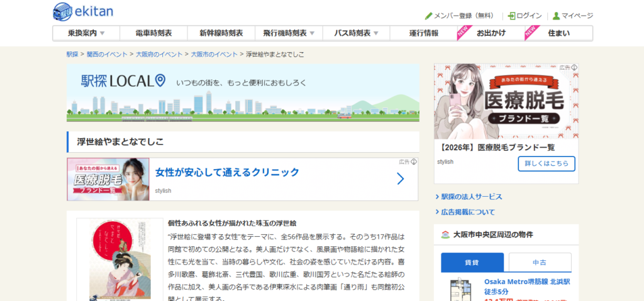The image size is (644, 301).
Task: Open the 電車時刻表 menu item
Action: click(153, 33)
